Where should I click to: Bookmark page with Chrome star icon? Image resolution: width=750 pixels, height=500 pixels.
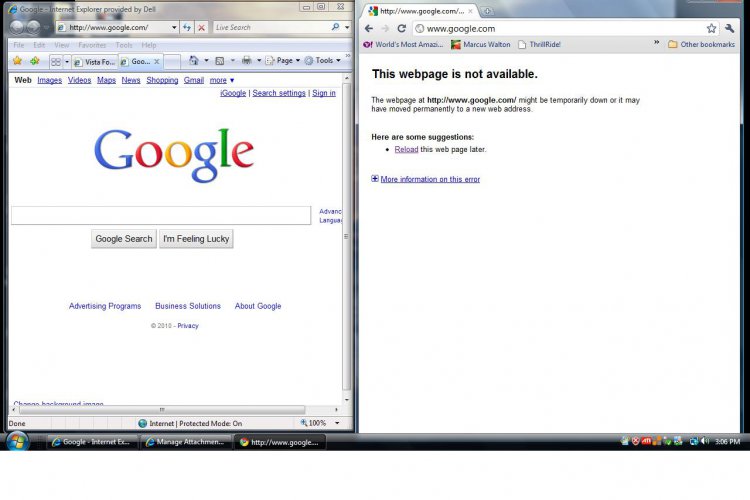tap(711, 28)
